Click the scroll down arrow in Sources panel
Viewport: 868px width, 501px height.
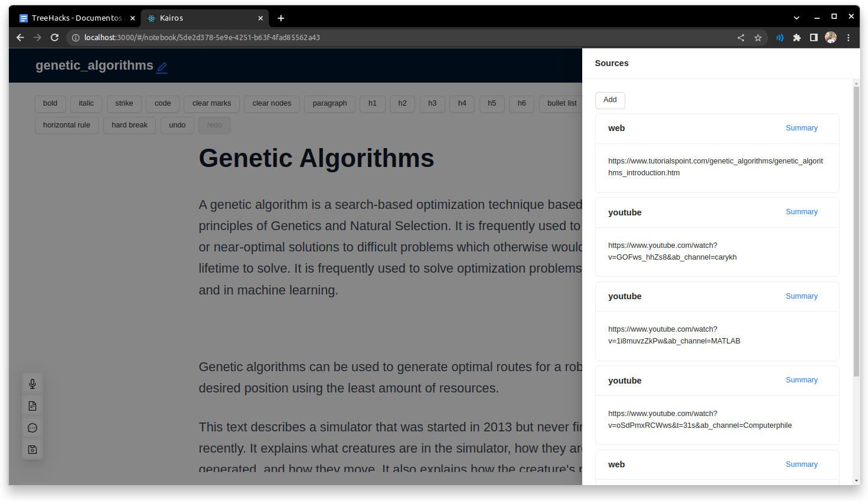click(856, 480)
